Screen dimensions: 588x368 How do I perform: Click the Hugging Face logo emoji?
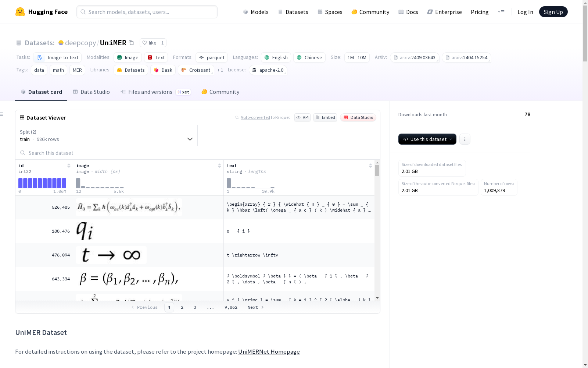pyautogui.click(x=20, y=12)
